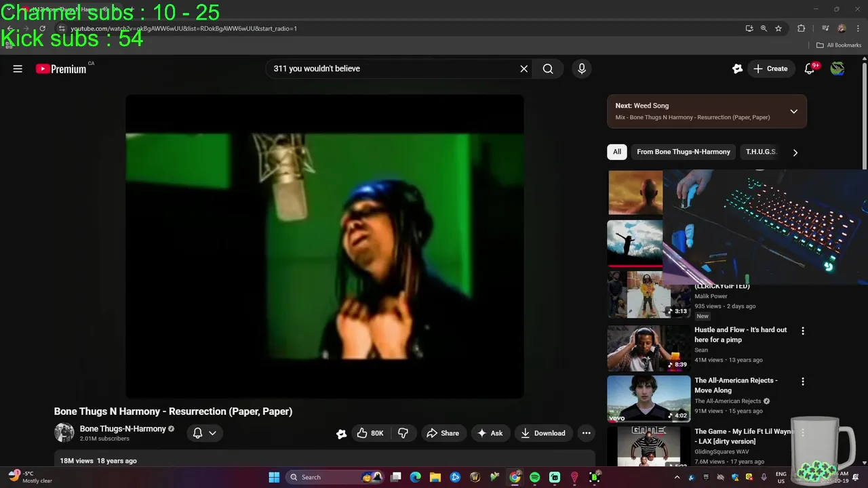Open ENG US language switcher
The width and height of the screenshot is (868, 488).
(x=781, y=477)
